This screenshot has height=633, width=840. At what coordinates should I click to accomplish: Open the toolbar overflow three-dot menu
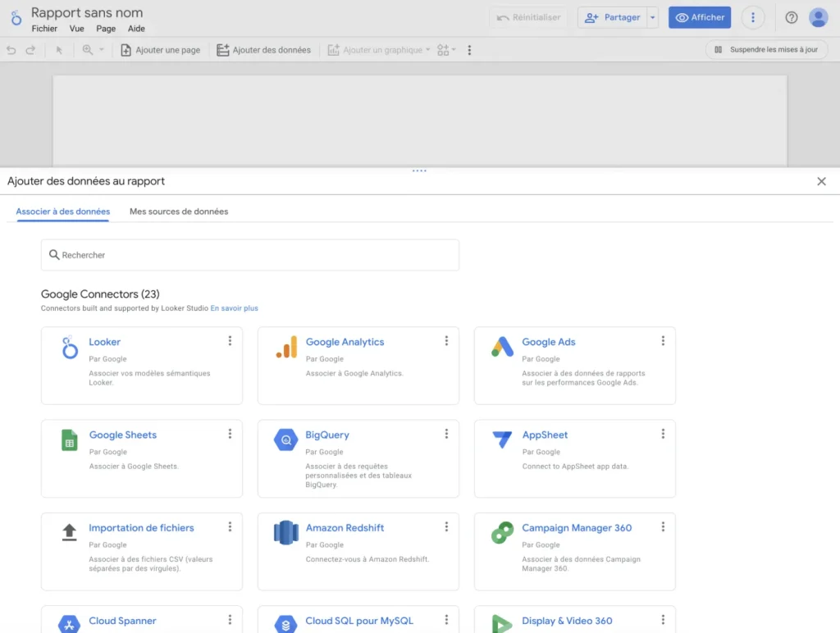pyautogui.click(x=469, y=50)
